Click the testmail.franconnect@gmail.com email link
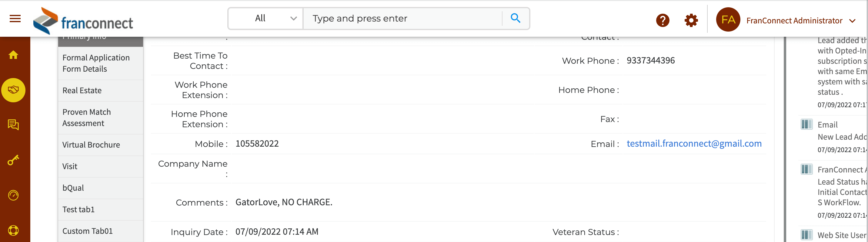This screenshot has width=868, height=242. 694,144
